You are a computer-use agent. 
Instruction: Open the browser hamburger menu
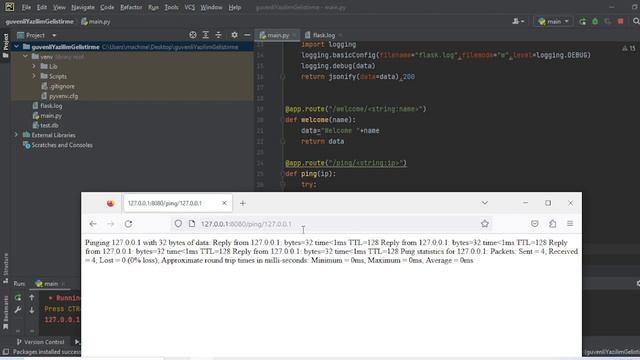coord(570,224)
